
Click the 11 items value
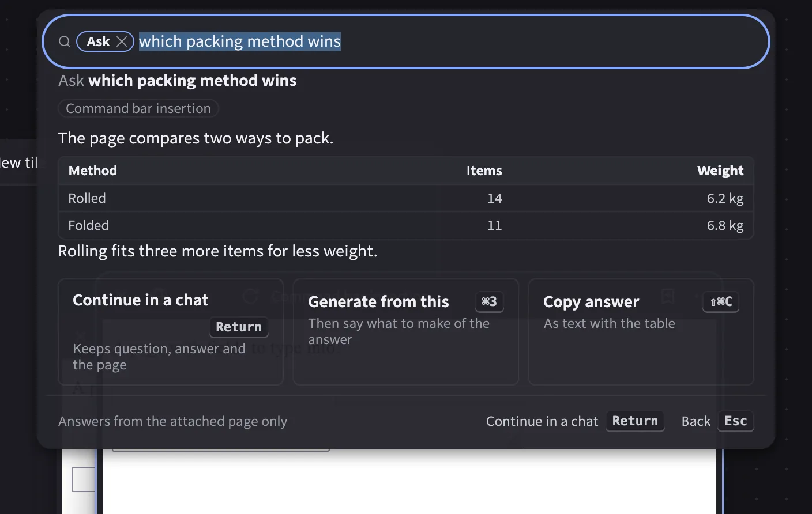coord(495,225)
